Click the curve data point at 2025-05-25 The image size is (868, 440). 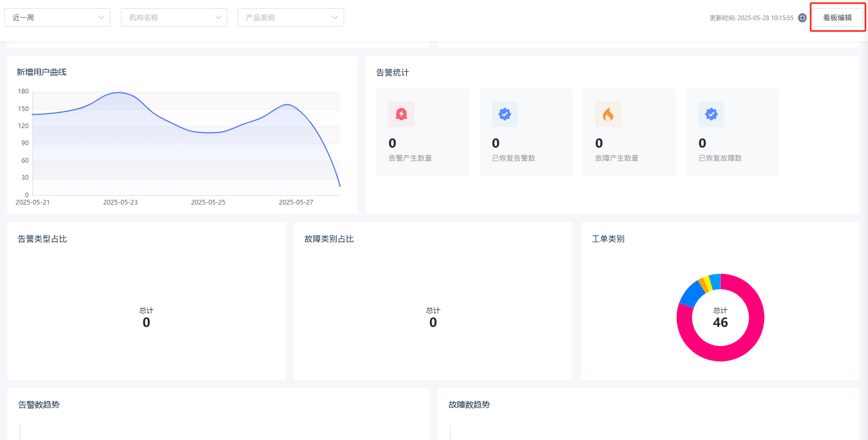208,133
